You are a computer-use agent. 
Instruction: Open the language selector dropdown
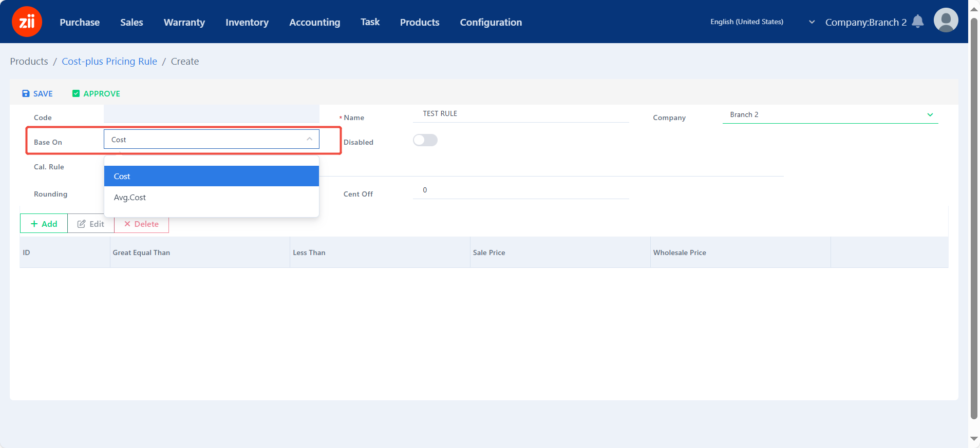pyautogui.click(x=762, y=22)
